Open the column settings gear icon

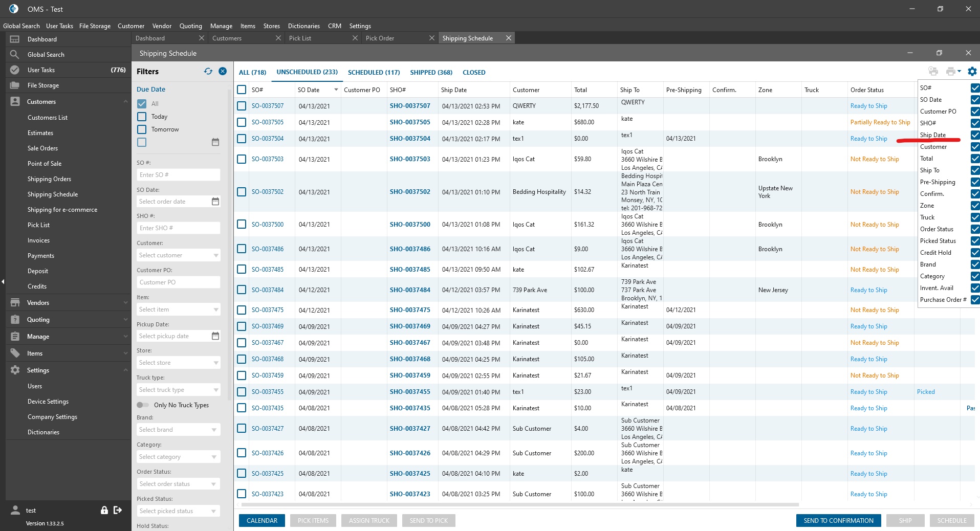[972, 72]
